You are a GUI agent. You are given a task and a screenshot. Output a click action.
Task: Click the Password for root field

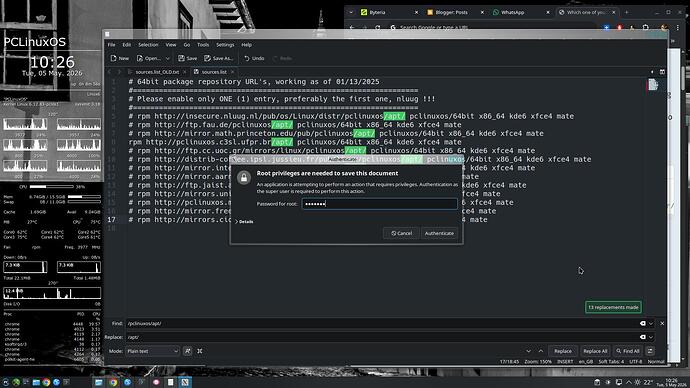point(379,204)
